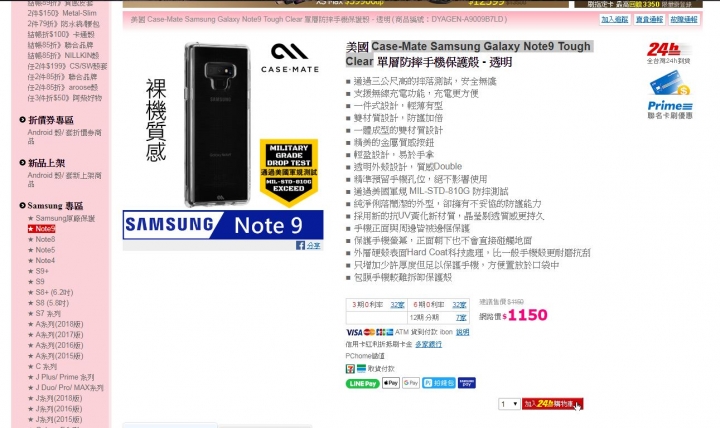Open the quantity dropdown
Viewport: 720px width, 428px height.
click(x=509, y=404)
